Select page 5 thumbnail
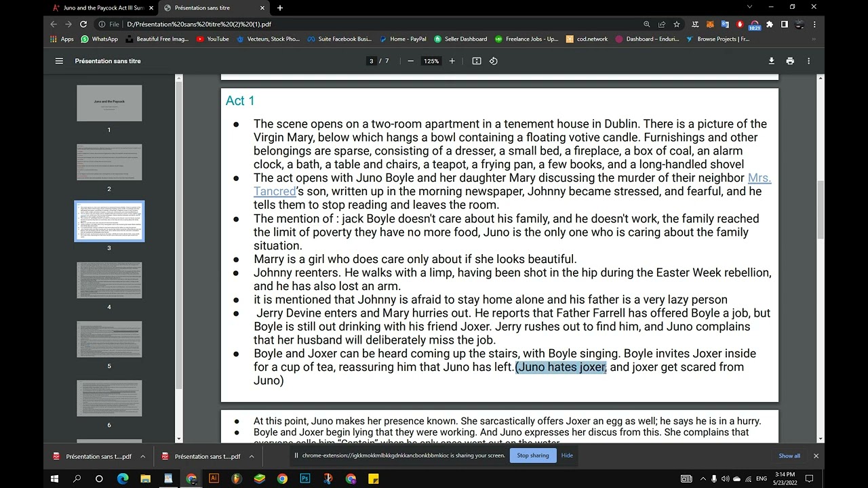868x488 pixels. (109, 339)
